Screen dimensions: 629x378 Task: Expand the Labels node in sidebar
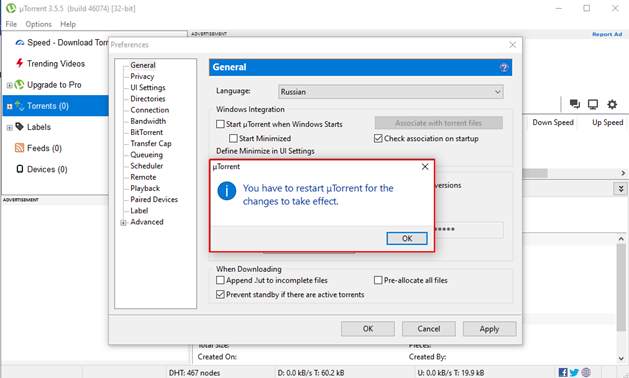click(x=10, y=128)
